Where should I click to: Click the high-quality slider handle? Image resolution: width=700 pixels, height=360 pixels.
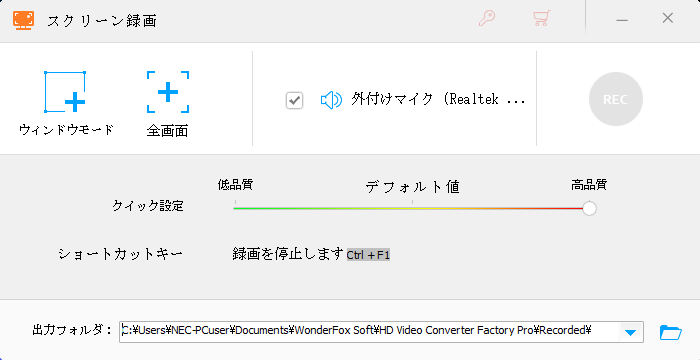(589, 208)
